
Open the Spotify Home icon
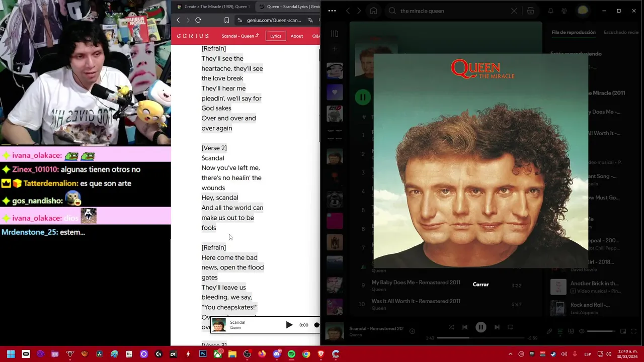coord(373,11)
